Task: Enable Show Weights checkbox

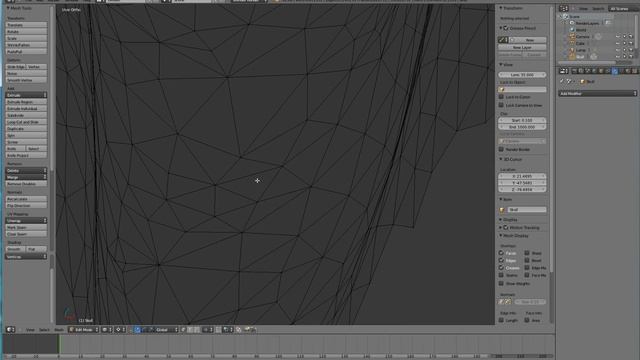Action: [501, 283]
